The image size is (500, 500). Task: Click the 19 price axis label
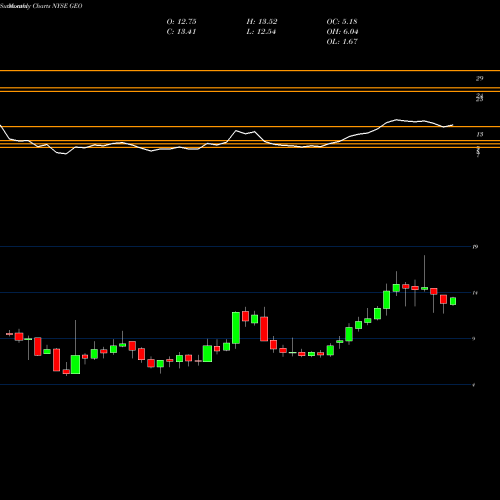pyautogui.click(x=475, y=247)
